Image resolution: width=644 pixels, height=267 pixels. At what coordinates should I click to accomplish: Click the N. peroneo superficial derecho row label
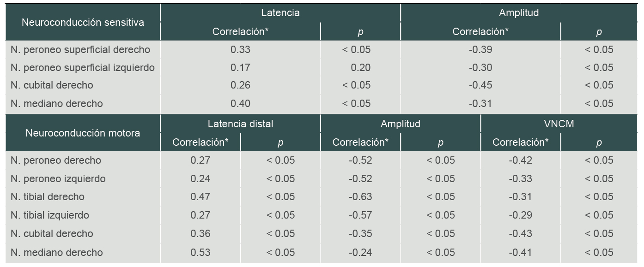[80, 49]
